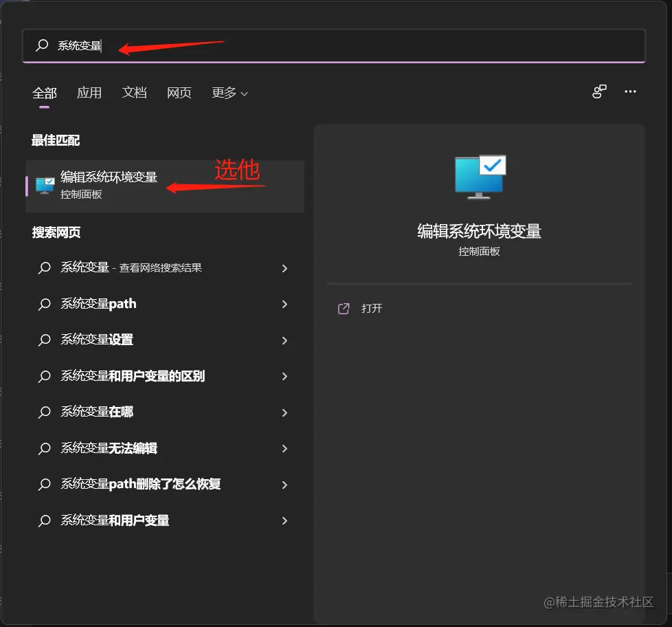
Task: Select web suggestion 系统变量path
Action: click(x=165, y=304)
